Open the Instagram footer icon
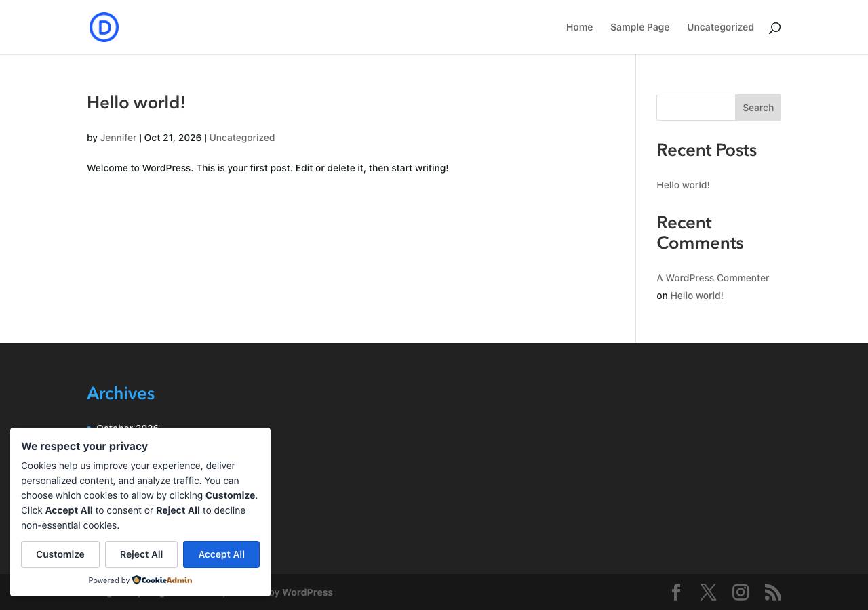Viewport: 868px width, 610px height. pos(741,592)
